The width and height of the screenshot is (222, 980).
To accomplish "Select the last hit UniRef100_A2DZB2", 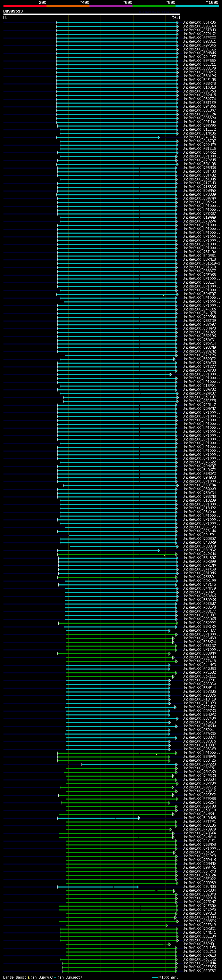I will coord(199,971).
